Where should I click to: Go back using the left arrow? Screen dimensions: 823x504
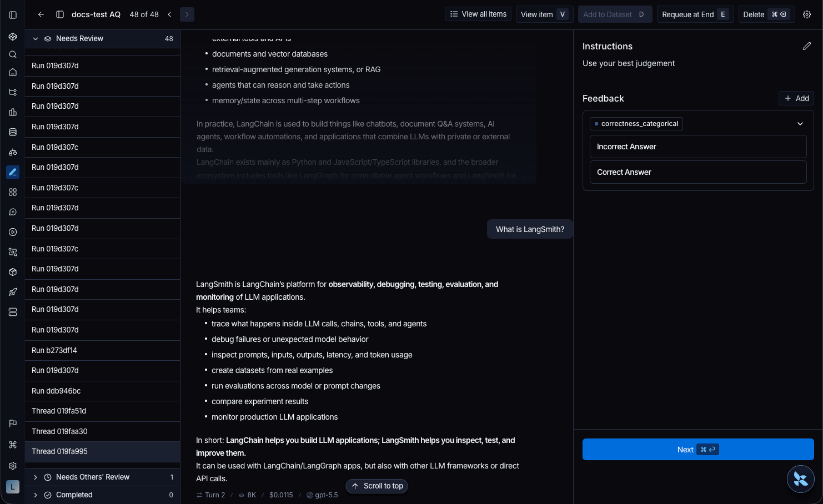pyautogui.click(x=41, y=14)
